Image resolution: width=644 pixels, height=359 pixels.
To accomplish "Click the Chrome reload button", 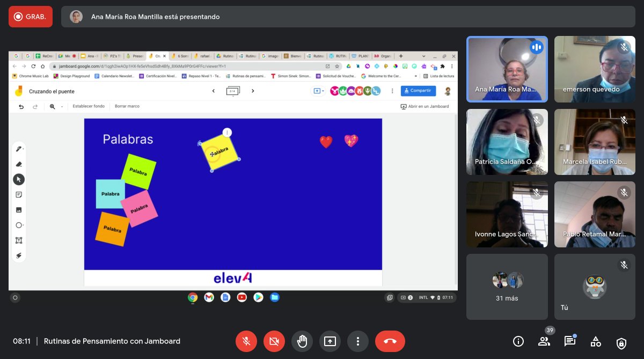I will [x=33, y=67].
